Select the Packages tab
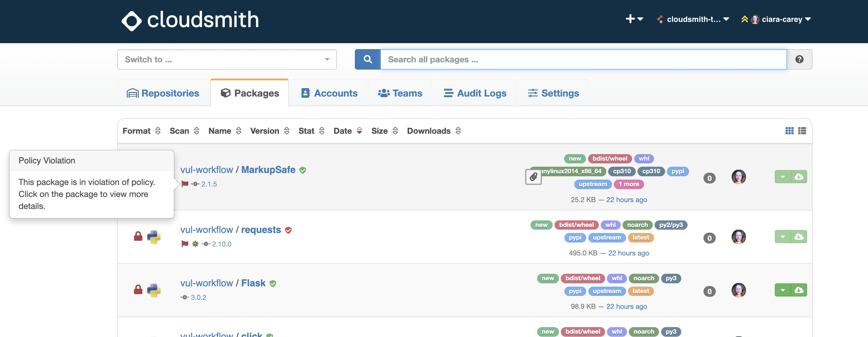 click(250, 93)
